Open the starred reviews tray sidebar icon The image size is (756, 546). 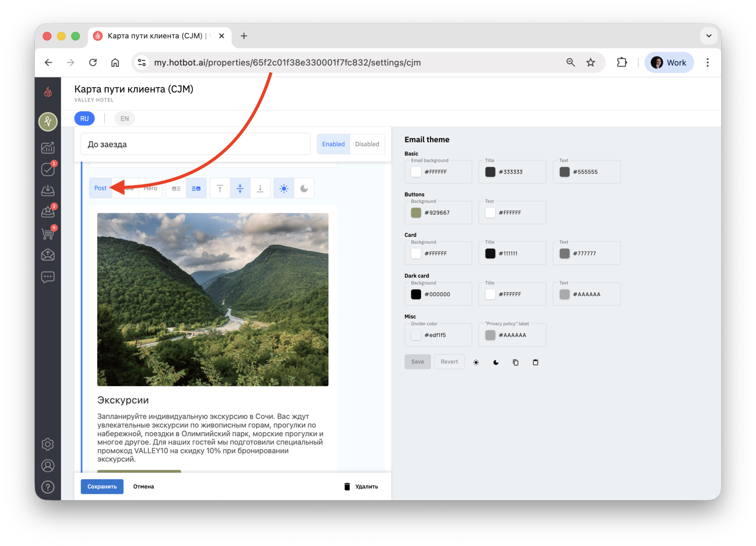click(x=48, y=212)
